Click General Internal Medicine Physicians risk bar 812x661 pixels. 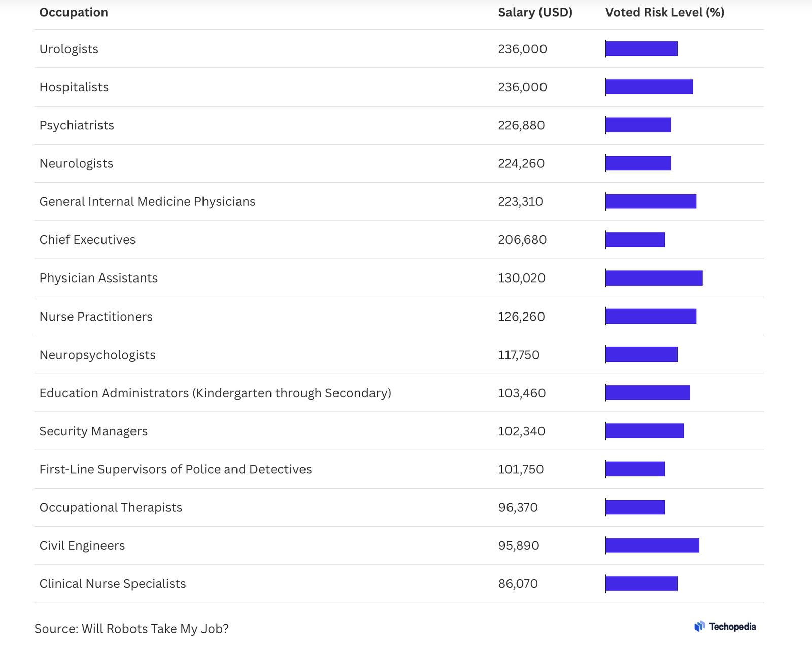651,201
